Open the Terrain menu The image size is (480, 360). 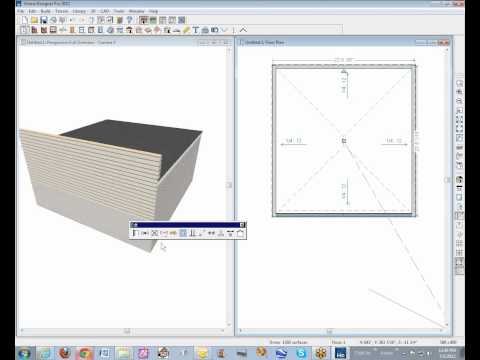(x=62, y=11)
